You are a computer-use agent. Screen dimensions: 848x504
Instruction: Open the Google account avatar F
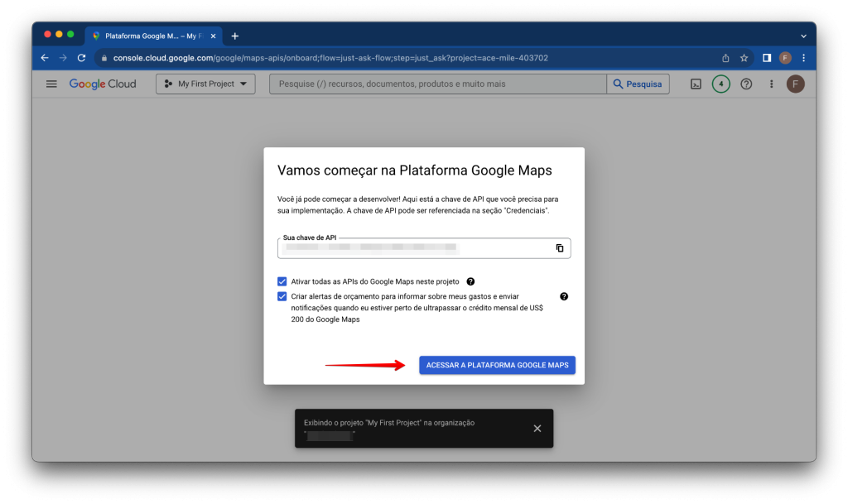point(796,84)
